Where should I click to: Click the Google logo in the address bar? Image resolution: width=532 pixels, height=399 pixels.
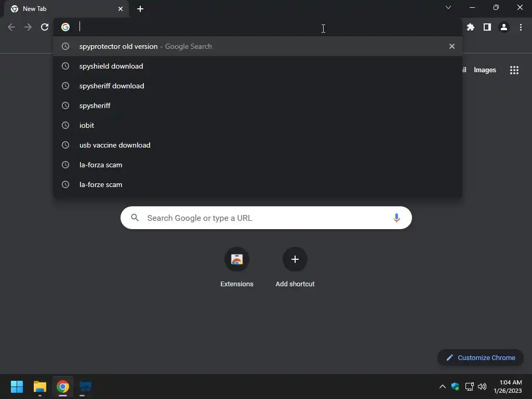click(x=65, y=27)
